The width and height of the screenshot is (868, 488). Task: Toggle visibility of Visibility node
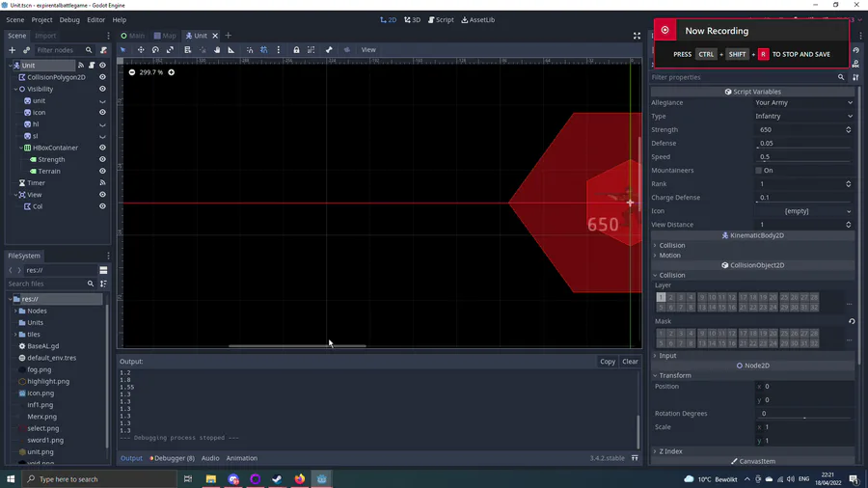tap(102, 89)
